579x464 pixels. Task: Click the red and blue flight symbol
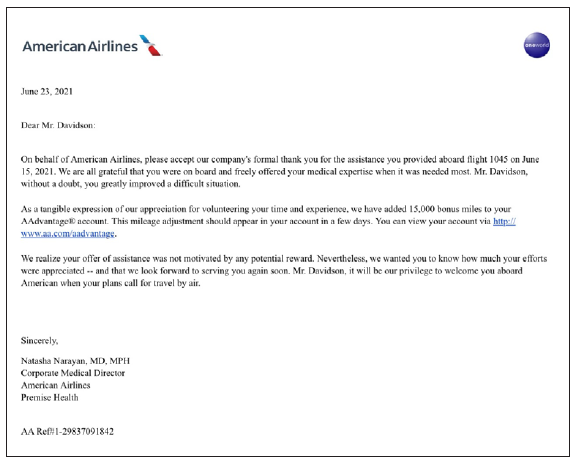(151, 45)
